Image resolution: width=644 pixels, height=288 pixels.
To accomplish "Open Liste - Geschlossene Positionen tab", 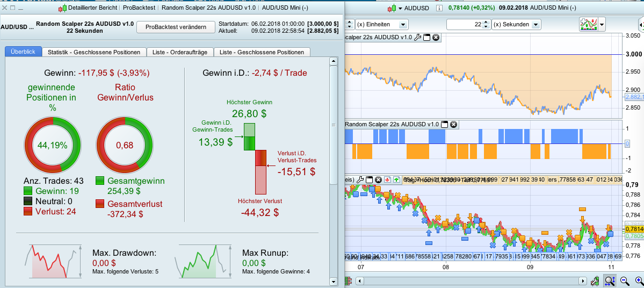I will (262, 52).
